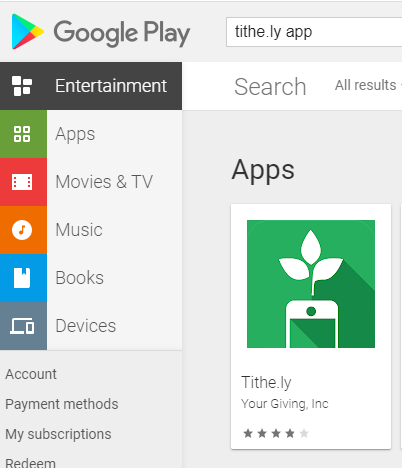This screenshot has height=468, width=402.
Task: Select the green Apps icon
Action: point(23,134)
